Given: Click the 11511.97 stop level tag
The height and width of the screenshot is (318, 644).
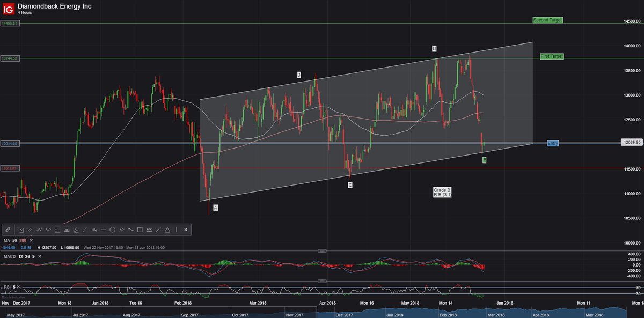Looking at the screenshot, I should pos(10,168).
